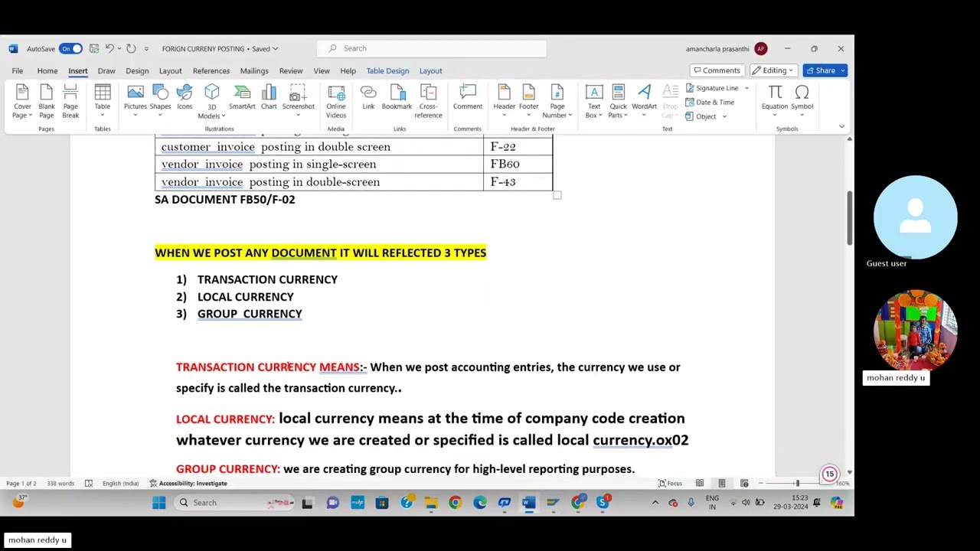Screen dimensions: 980x551
Task: Click the Undo button in title bar
Action: (x=109, y=48)
